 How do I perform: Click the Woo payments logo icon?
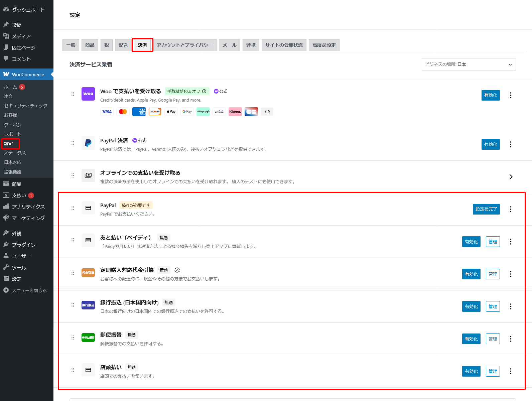coord(88,94)
